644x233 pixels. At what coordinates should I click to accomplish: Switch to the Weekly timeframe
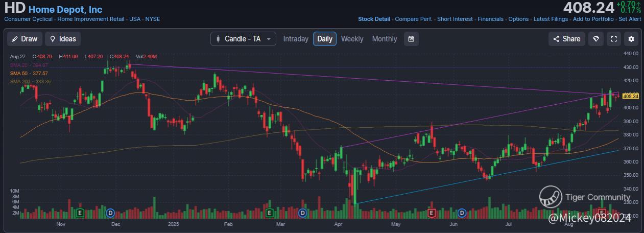click(x=352, y=39)
